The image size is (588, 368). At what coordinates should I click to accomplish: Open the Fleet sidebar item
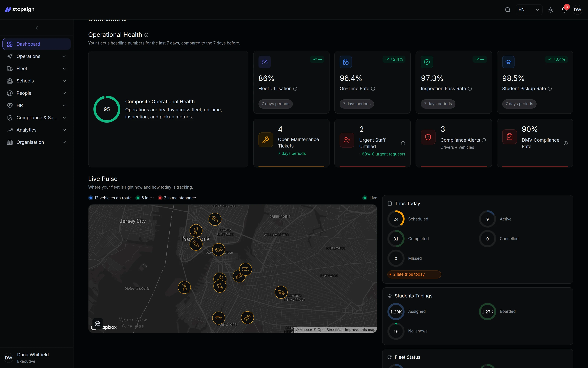click(37, 69)
